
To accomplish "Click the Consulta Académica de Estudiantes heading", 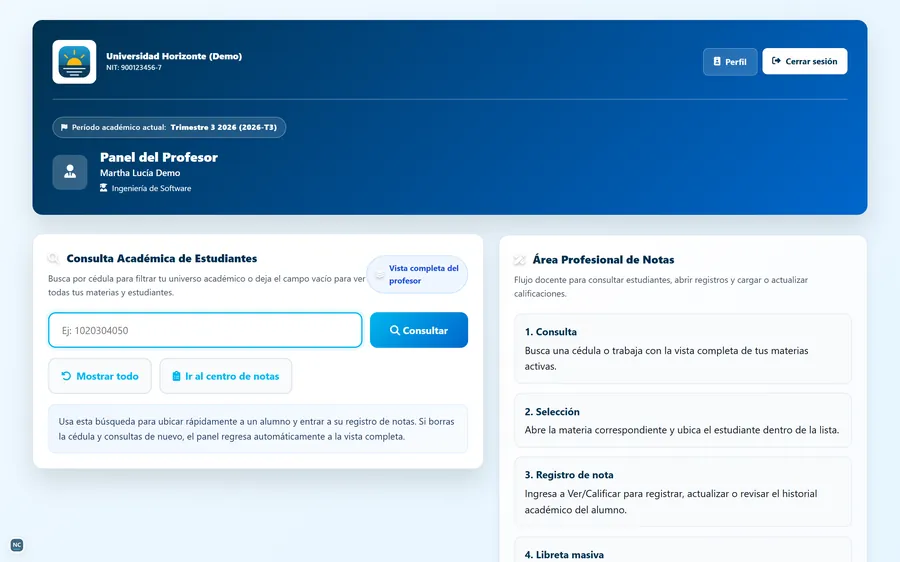I will (x=162, y=258).
